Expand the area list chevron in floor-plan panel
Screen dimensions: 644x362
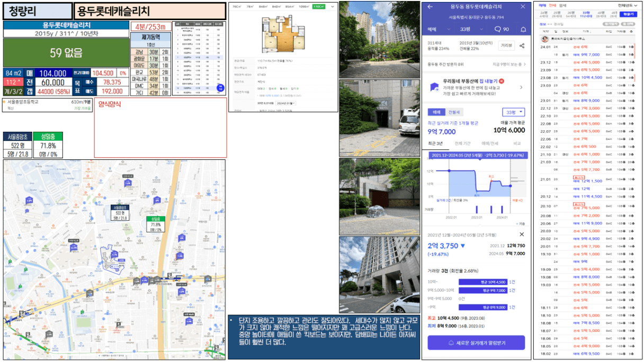point(332,6)
